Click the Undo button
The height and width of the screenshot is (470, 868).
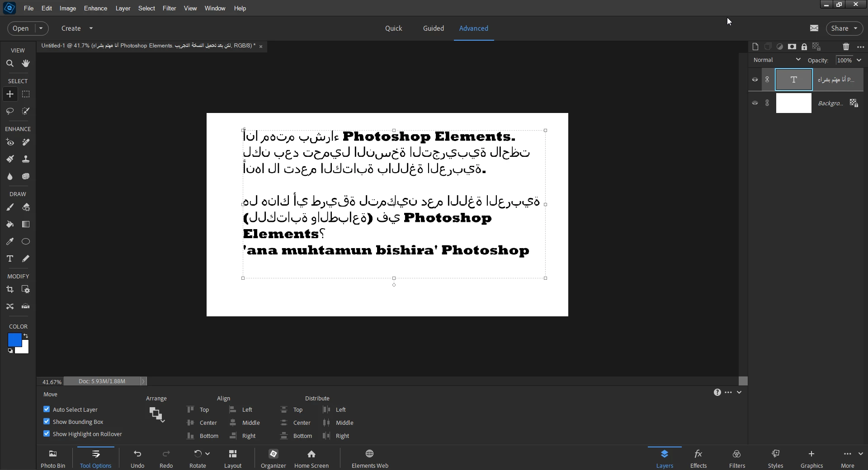pyautogui.click(x=137, y=458)
